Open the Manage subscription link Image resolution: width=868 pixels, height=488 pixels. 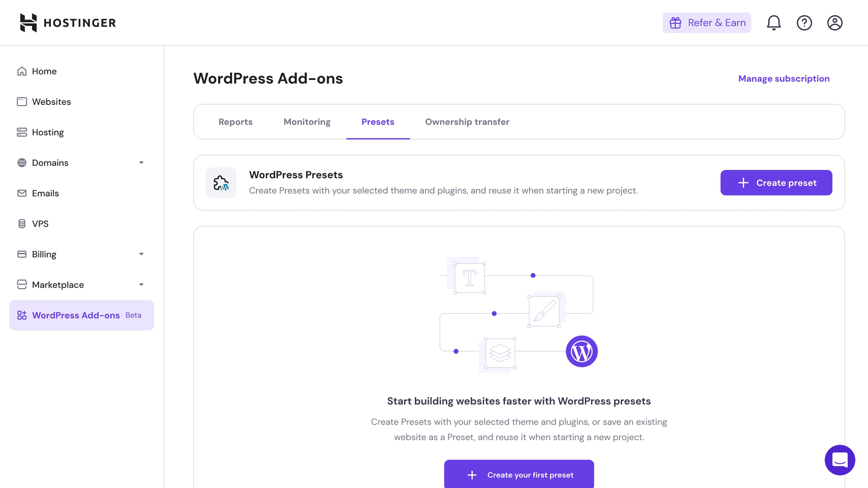pos(784,79)
